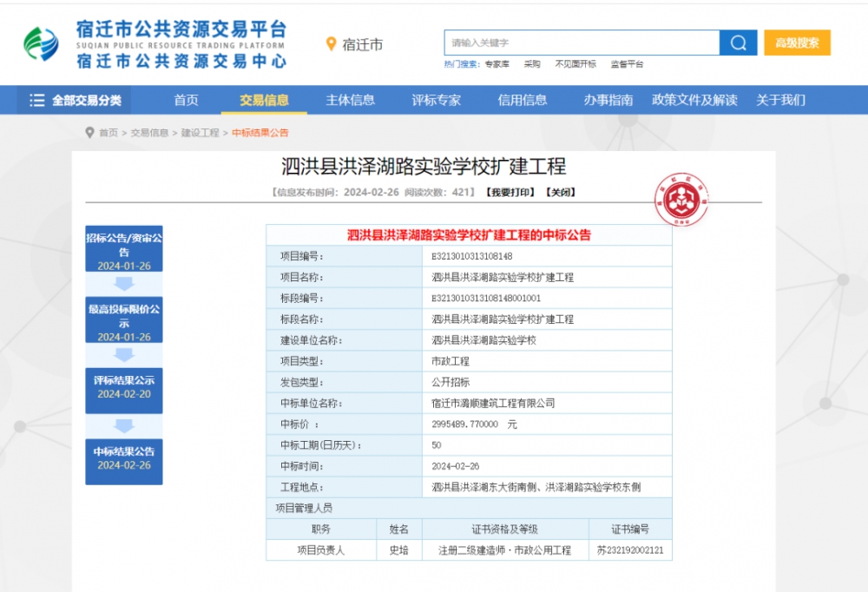Click cell 注册二级建造师·市政公用工程
Viewport: 868px width, 592px height.
point(505,550)
